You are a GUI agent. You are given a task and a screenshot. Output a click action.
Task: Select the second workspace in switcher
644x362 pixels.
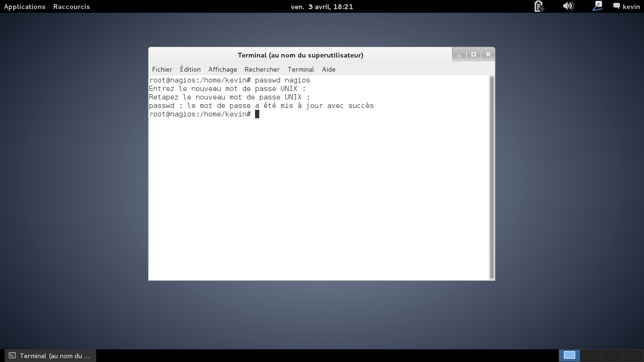coord(591,355)
